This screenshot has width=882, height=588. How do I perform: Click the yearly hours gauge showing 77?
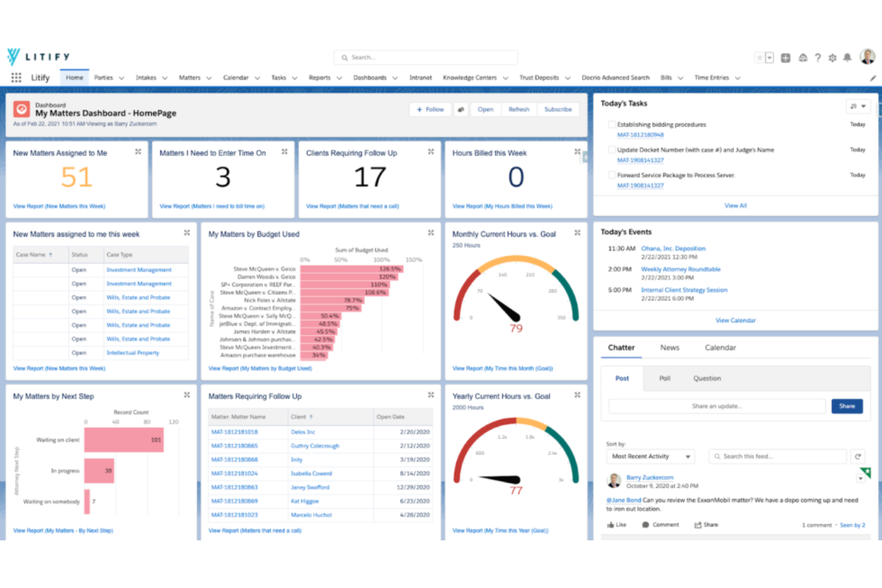515,465
